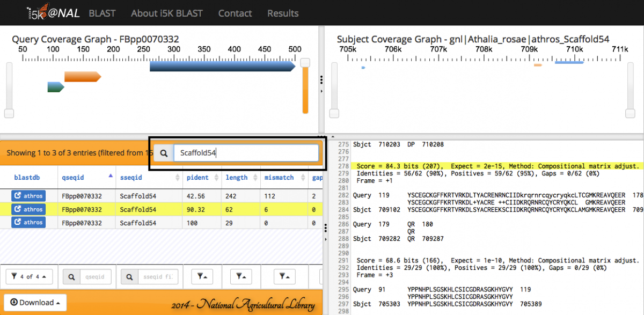This screenshot has width=644, height=315.
Task: Expand the length column filter dropdown
Action: (240, 276)
